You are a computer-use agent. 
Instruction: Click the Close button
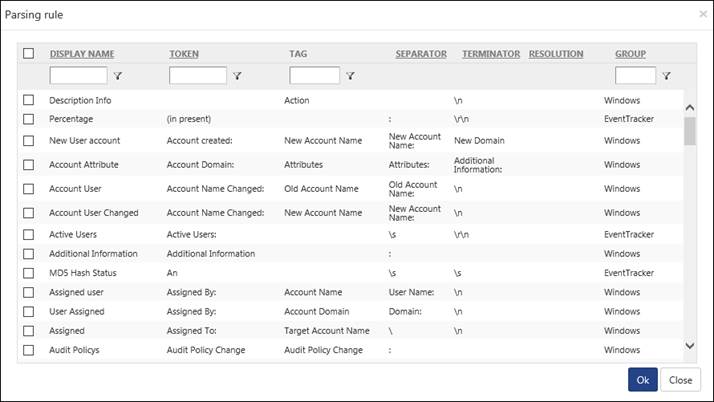(680, 380)
